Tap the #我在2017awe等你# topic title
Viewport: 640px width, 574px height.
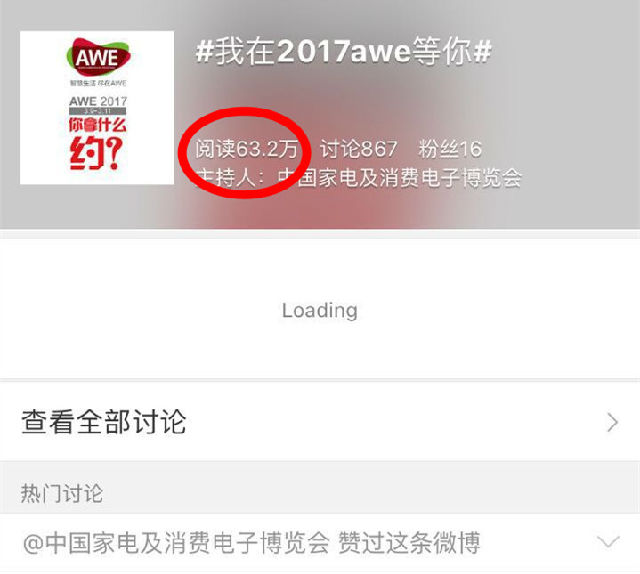(x=344, y=52)
